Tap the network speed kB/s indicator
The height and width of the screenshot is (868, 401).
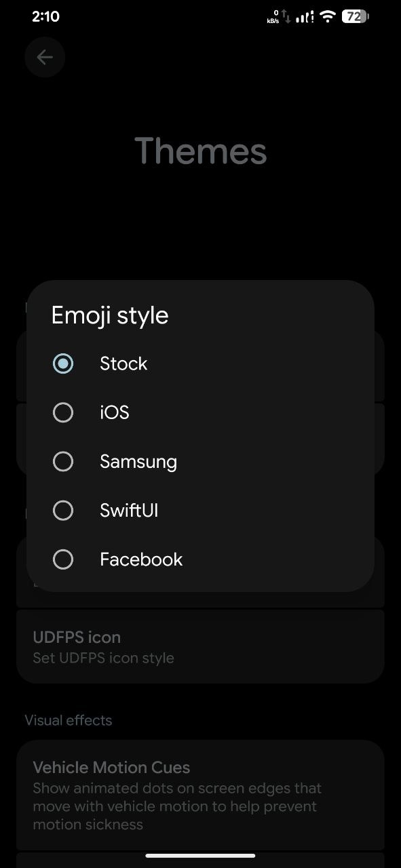pyautogui.click(x=273, y=17)
